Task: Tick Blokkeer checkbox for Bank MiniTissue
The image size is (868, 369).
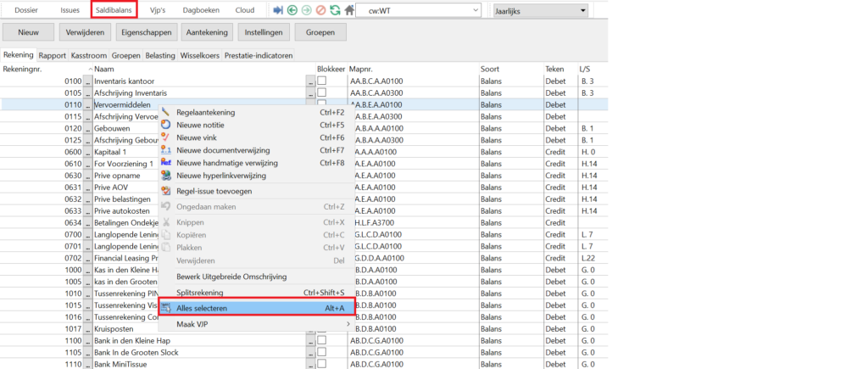Action: 321,364
